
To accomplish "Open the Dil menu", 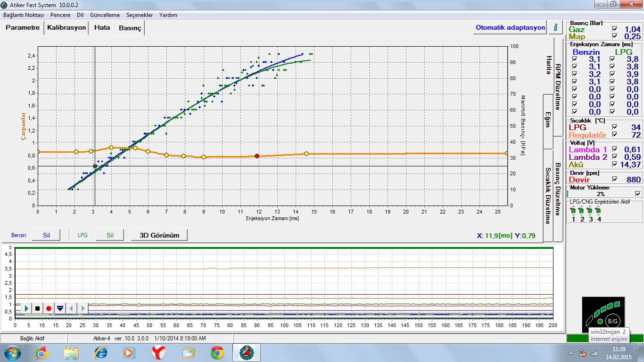I will click(x=80, y=15).
